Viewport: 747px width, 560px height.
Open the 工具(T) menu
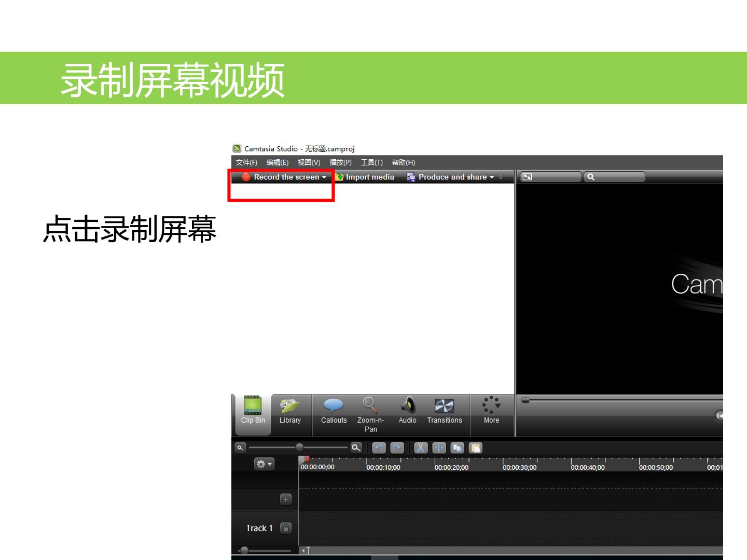click(372, 162)
